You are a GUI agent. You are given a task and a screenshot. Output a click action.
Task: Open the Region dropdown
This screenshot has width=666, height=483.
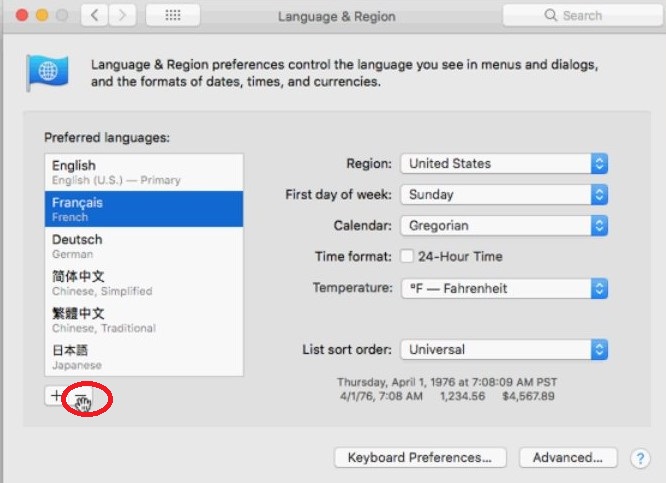tap(504, 164)
